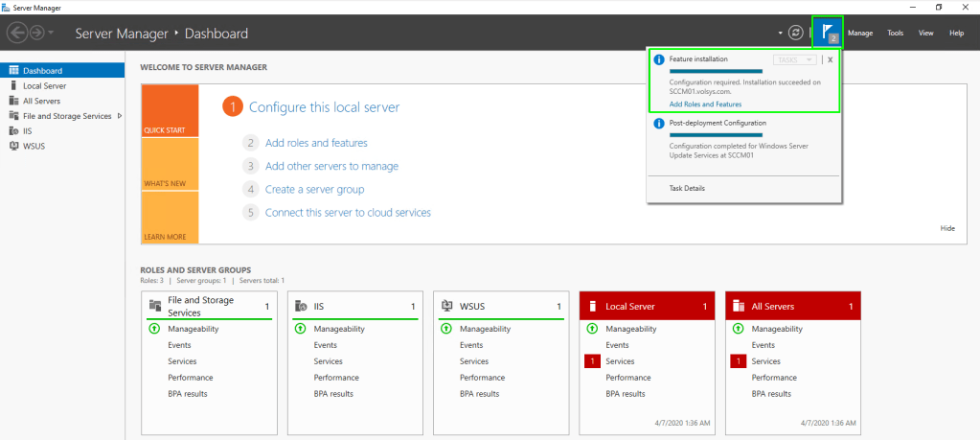The image size is (980, 440).
Task: Open the small dropdown arrow beside refresh
Action: [x=780, y=34]
